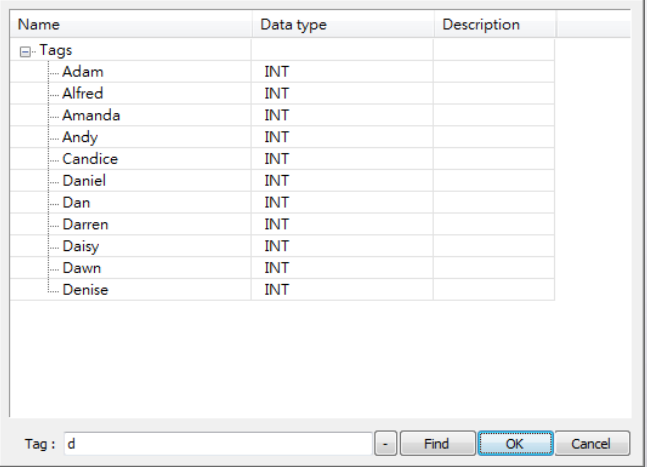647x467 pixels.
Task: Collapse the Tags tree node
Action: pyautogui.click(x=25, y=52)
